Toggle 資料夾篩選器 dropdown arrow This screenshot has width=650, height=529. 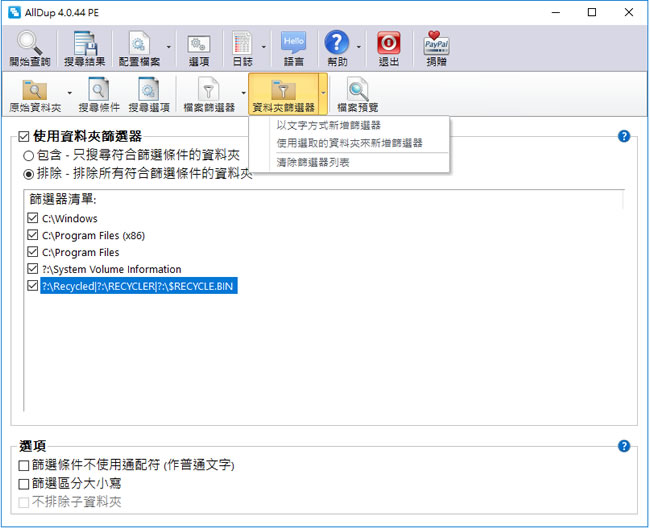(x=323, y=94)
